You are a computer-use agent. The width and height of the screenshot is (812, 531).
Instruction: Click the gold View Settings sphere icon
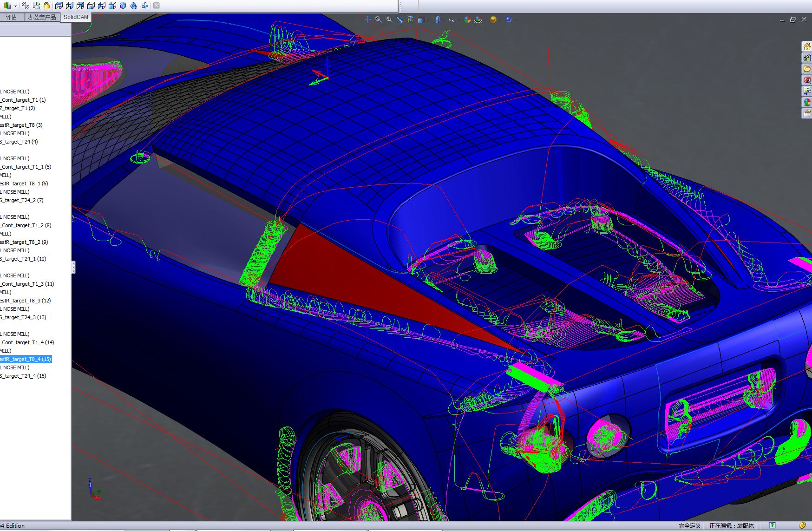click(x=493, y=20)
